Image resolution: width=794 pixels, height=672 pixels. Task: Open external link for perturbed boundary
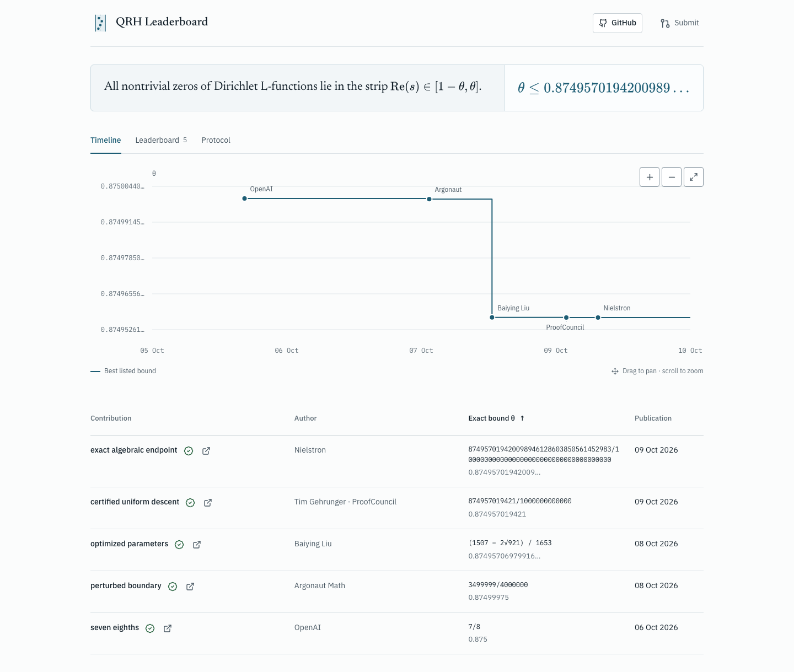coord(190,587)
